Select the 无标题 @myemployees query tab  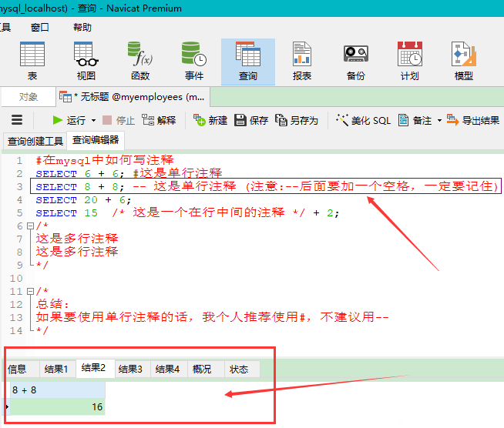coord(133,97)
